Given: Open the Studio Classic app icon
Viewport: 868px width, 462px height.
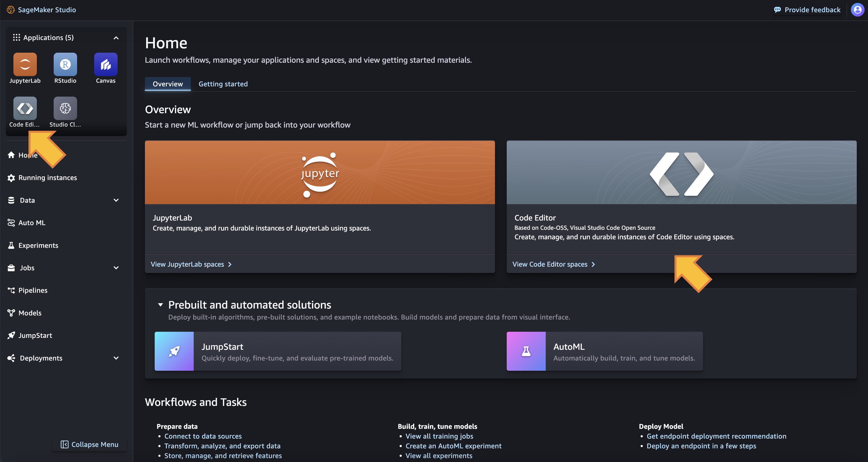Looking at the screenshot, I should [x=65, y=108].
